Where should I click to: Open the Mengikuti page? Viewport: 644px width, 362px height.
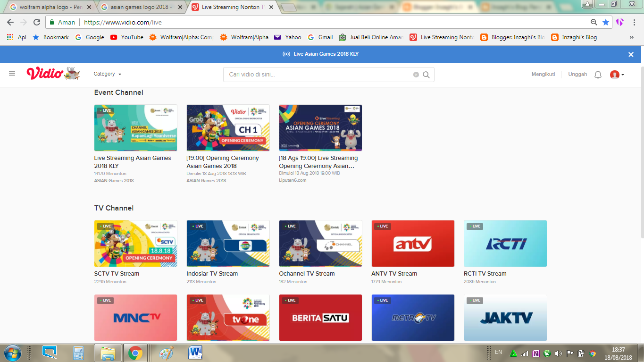[x=543, y=74]
